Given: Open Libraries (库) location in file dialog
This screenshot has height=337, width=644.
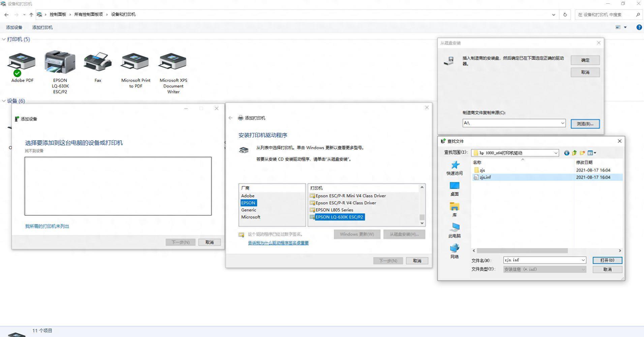Looking at the screenshot, I should [455, 210].
